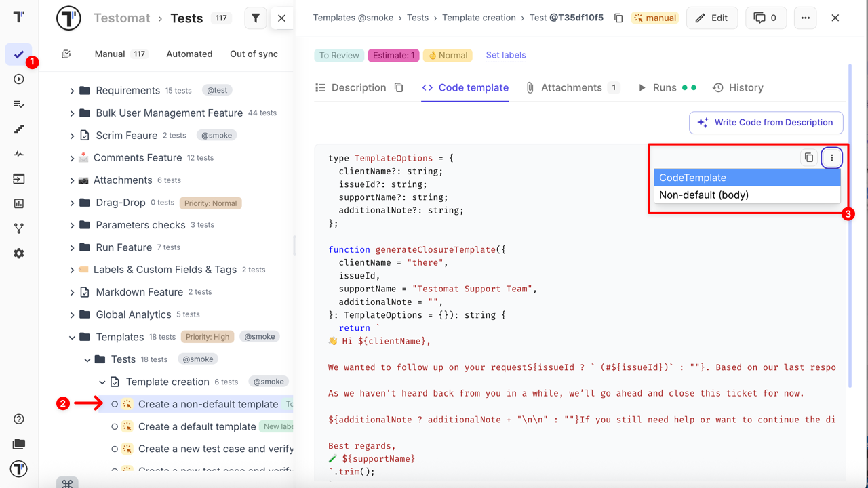868x488 pixels.
Task: Open the History tab
Action: point(745,87)
